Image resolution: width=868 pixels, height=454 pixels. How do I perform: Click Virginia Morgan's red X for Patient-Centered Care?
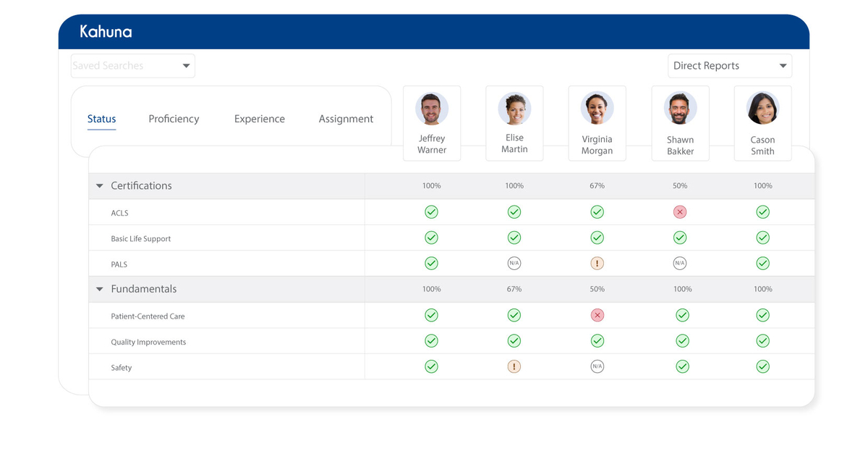(597, 314)
